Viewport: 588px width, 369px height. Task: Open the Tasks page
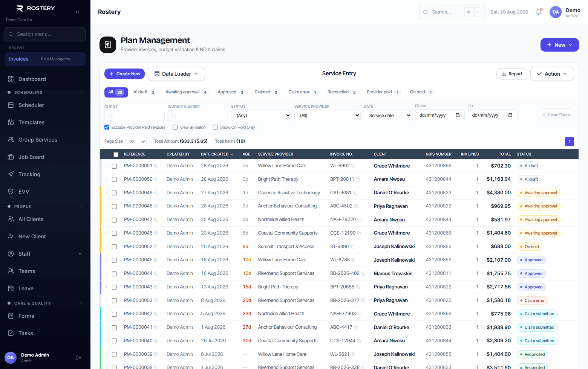click(x=45, y=333)
